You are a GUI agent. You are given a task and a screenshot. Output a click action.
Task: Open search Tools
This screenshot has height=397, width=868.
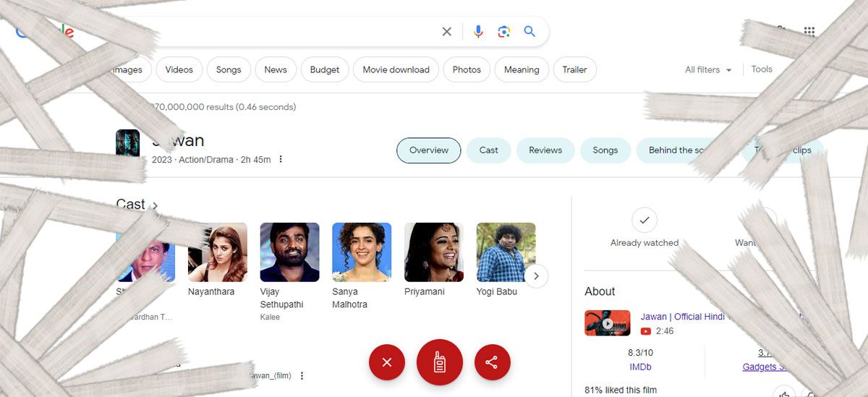(x=762, y=69)
